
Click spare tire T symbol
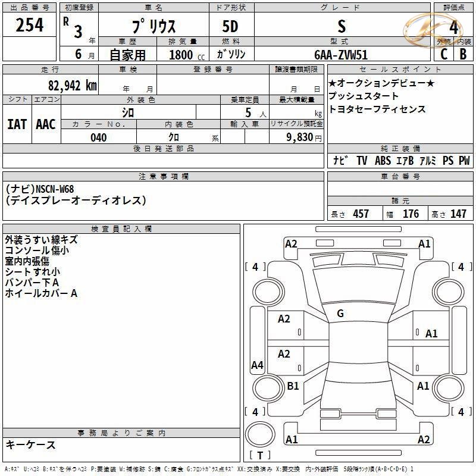[x=260, y=455]
